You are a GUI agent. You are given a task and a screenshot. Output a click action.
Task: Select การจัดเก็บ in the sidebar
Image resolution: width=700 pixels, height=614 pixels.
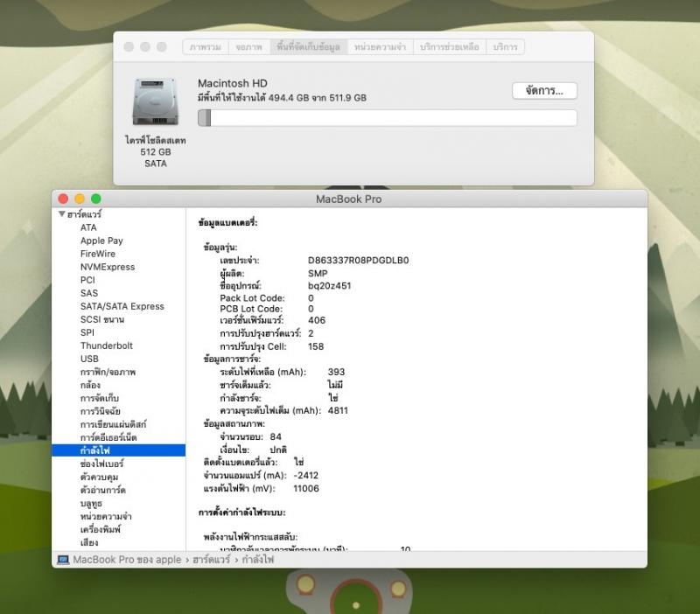[x=100, y=398]
